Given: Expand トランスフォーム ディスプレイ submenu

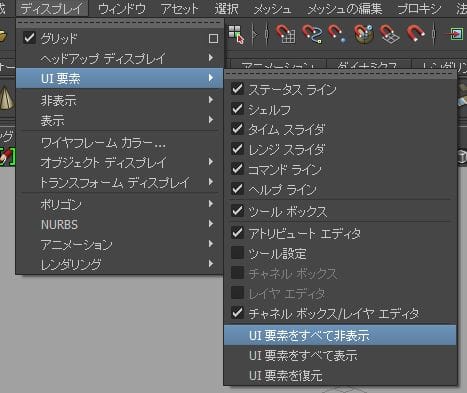Looking at the screenshot, I should (x=120, y=182).
